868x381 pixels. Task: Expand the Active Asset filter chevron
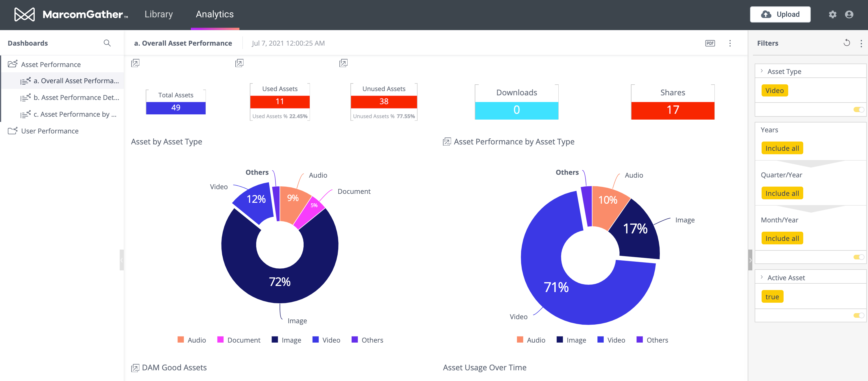(x=762, y=277)
